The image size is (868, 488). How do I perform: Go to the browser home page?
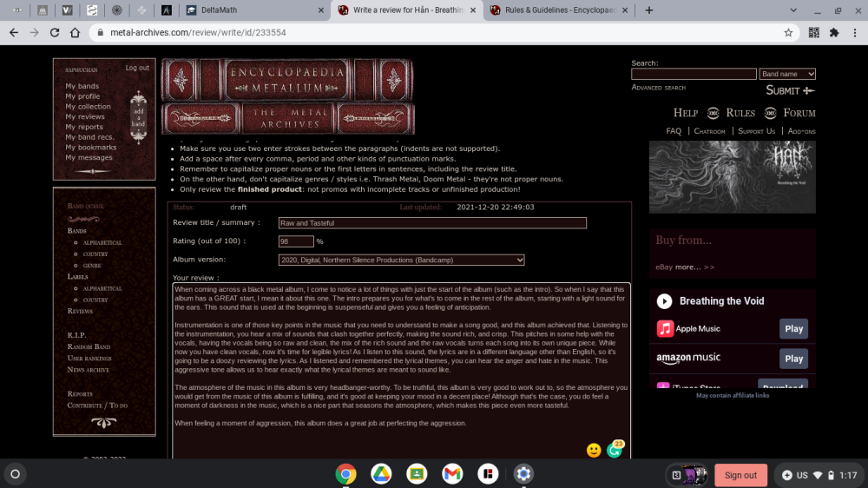pyautogui.click(x=75, y=33)
